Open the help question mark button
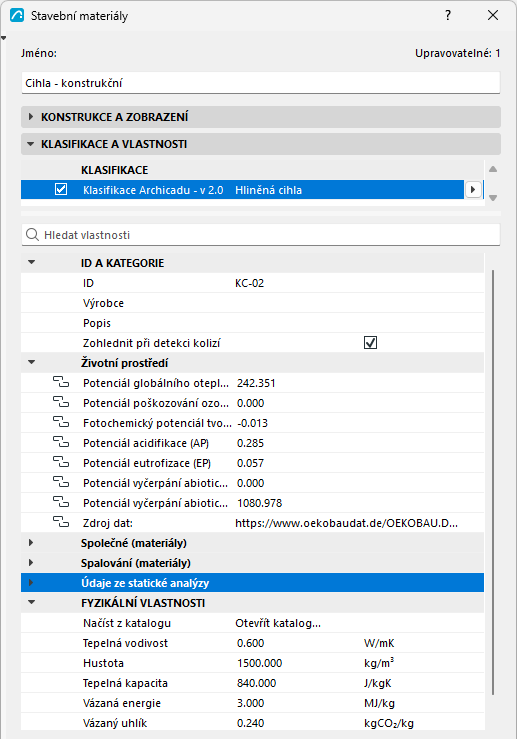This screenshot has height=739, width=517. [x=448, y=15]
